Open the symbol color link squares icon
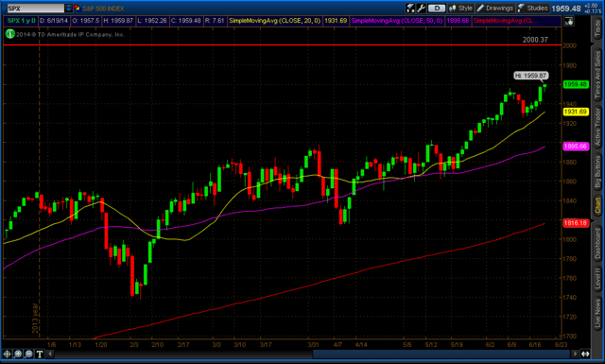The image size is (605, 364). [78, 9]
